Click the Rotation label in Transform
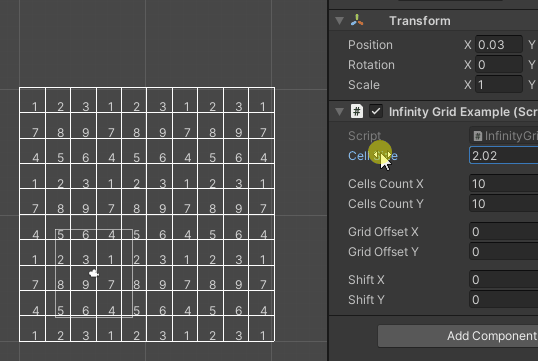Screen dimensions: 538x361 371,65
